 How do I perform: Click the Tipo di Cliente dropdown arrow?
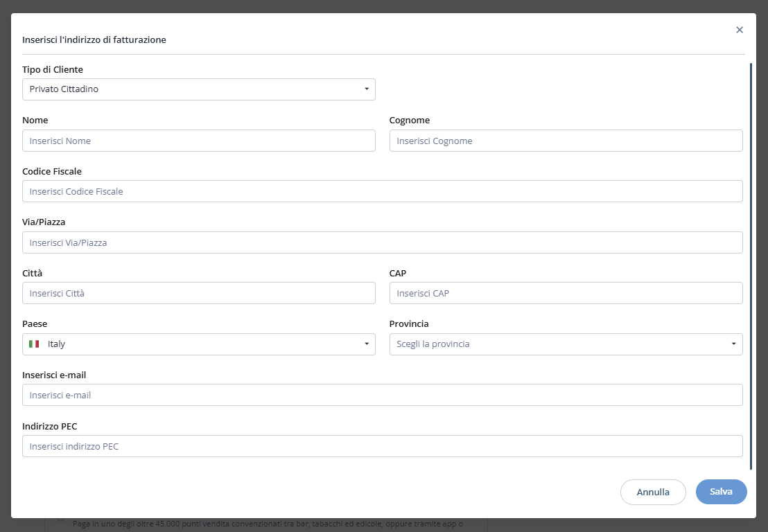click(x=367, y=89)
